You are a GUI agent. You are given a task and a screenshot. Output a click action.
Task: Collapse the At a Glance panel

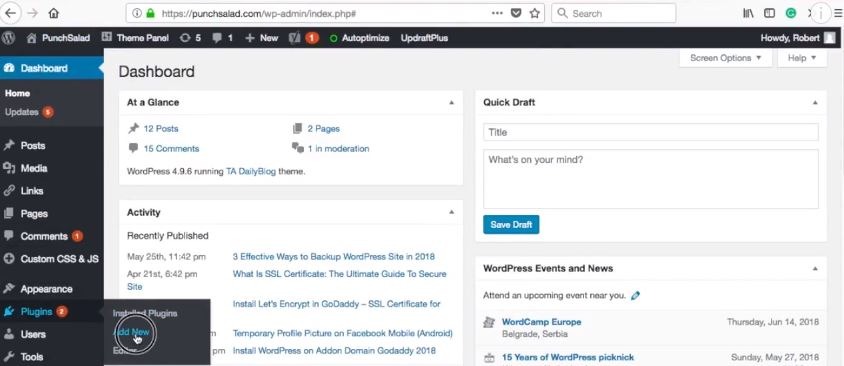tap(452, 102)
